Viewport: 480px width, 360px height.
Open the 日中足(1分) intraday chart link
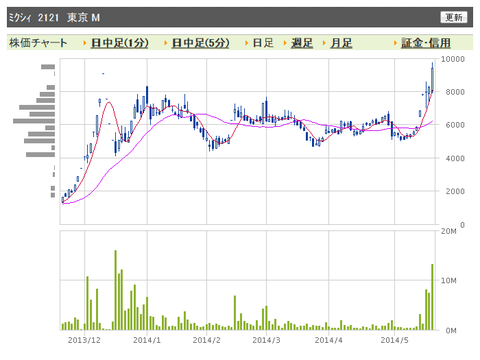(x=119, y=43)
